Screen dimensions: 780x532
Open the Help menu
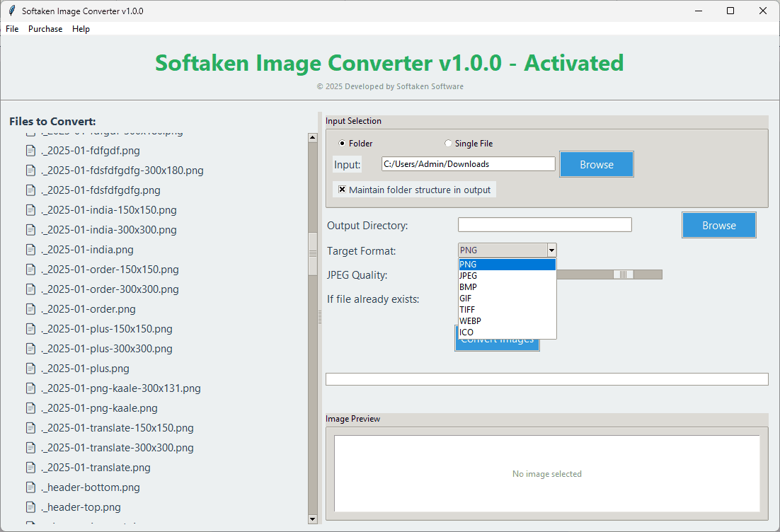pos(81,29)
